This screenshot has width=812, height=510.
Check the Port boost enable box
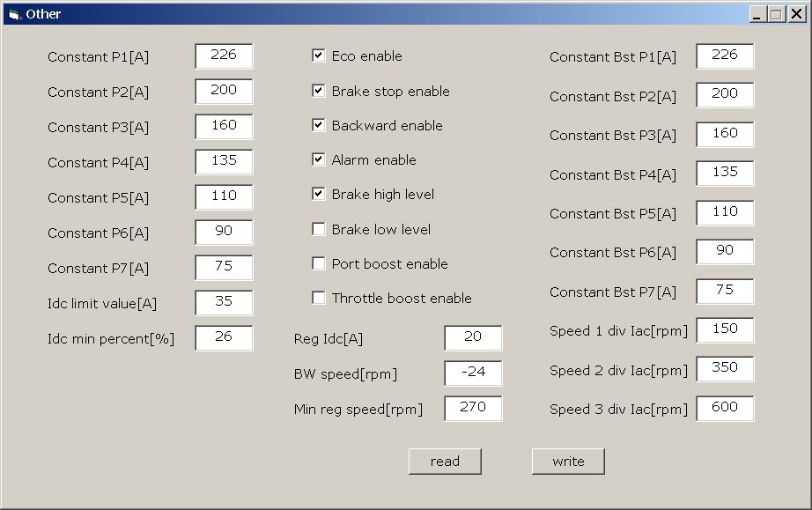[319, 263]
